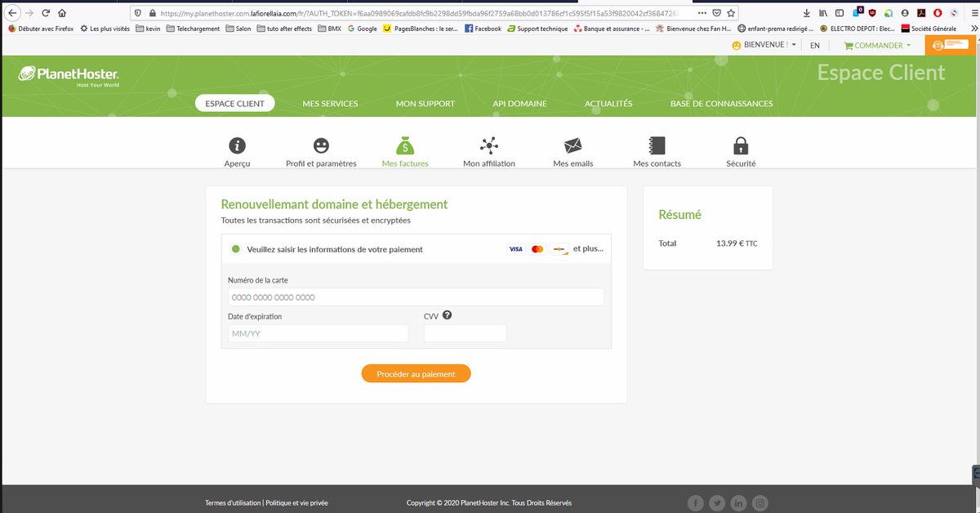
Task: Open the Firefox downloads arrow
Action: click(x=808, y=13)
